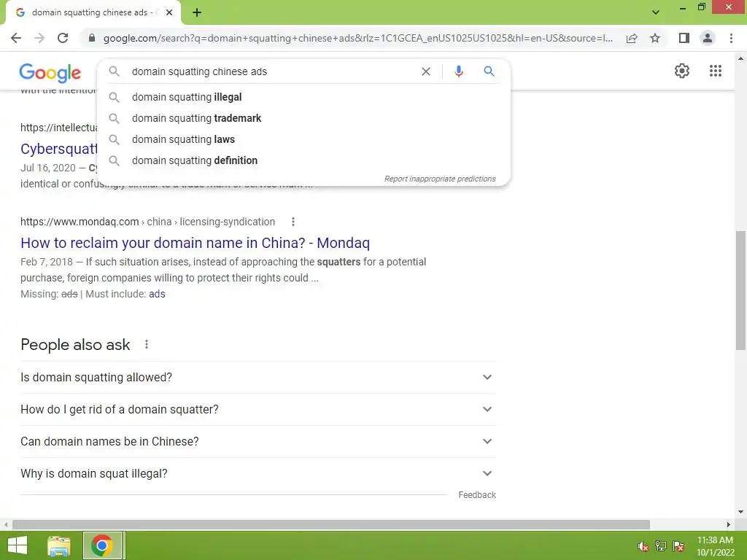This screenshot has height=560, width=747.
Task: Open the Chrome three-dot menu
Action: coord(731,38)
